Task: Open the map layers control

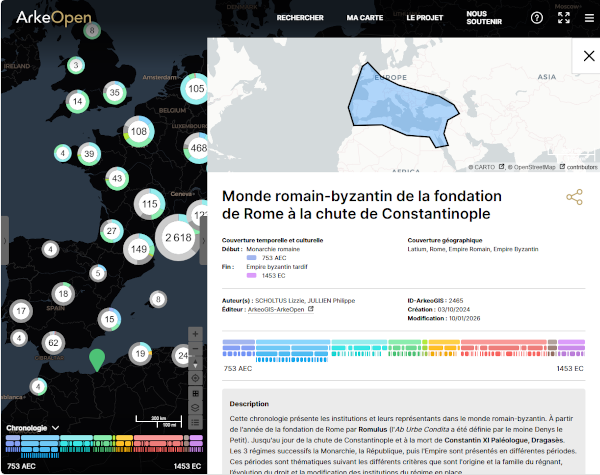Action: pyautogui.click(x=195, y=408)
